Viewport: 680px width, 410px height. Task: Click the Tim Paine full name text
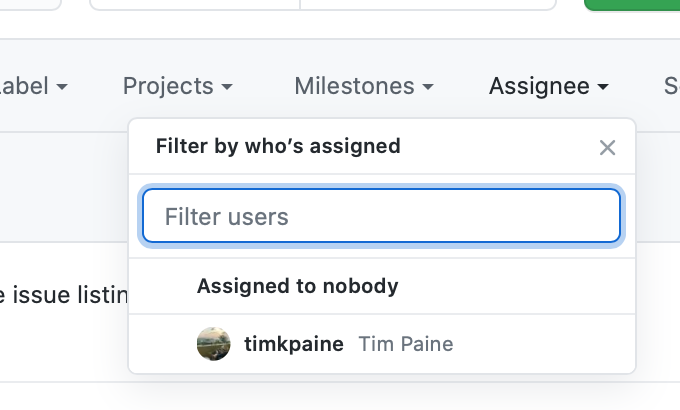pos(406,344)
